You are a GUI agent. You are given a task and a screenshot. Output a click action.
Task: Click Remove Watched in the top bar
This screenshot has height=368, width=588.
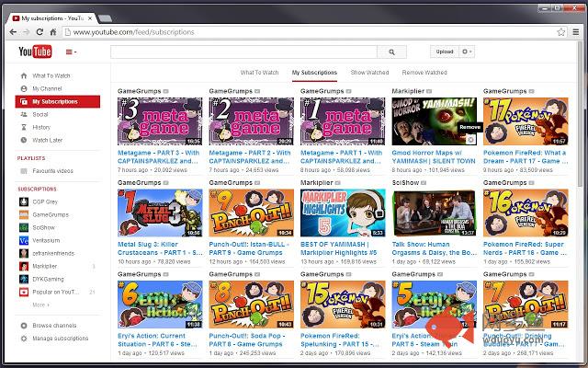point(424,73)
